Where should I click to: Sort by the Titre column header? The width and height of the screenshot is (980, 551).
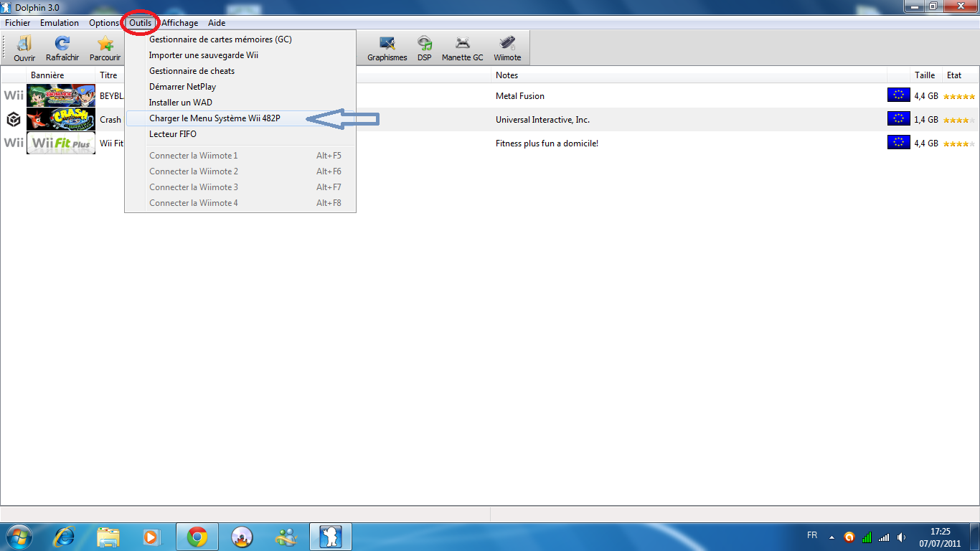[109, 75]
